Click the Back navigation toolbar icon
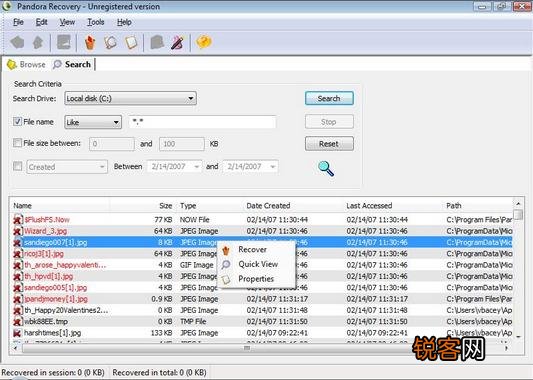Screen dimensions: 533x380 coord(17,42)
